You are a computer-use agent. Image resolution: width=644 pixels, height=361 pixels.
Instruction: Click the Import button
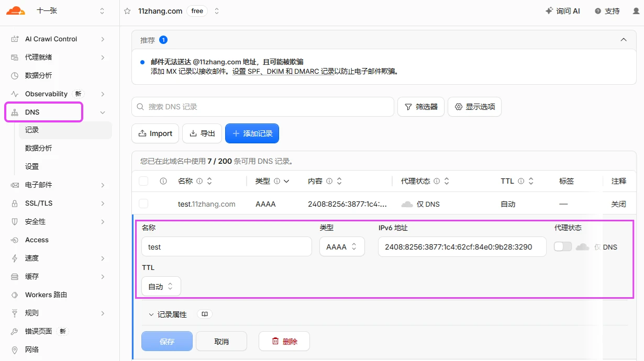(x=155, y=133)
